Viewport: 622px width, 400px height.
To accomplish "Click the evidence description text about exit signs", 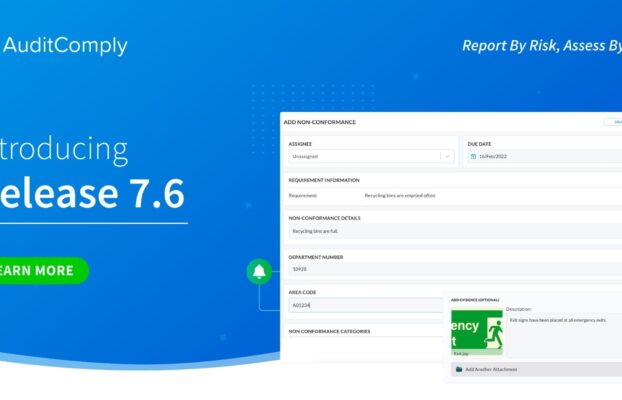I will (558, 320).
